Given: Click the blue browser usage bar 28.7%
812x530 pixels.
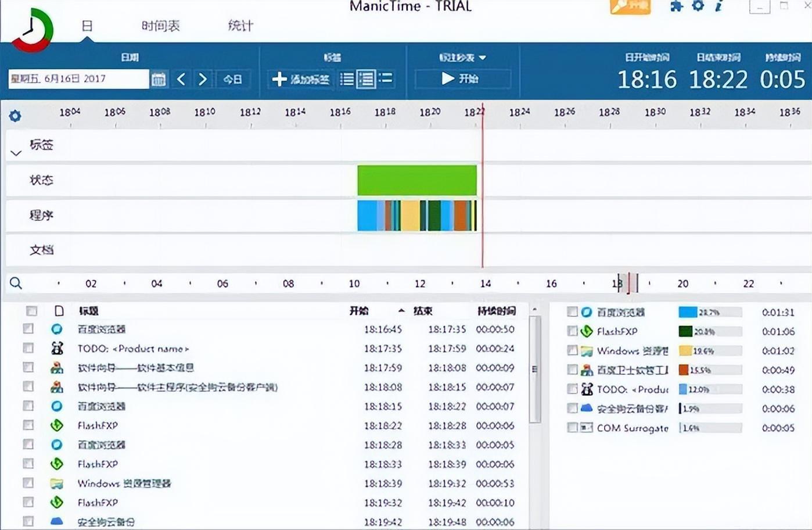Looking at the screenshot, I should (x=688, y=312).
